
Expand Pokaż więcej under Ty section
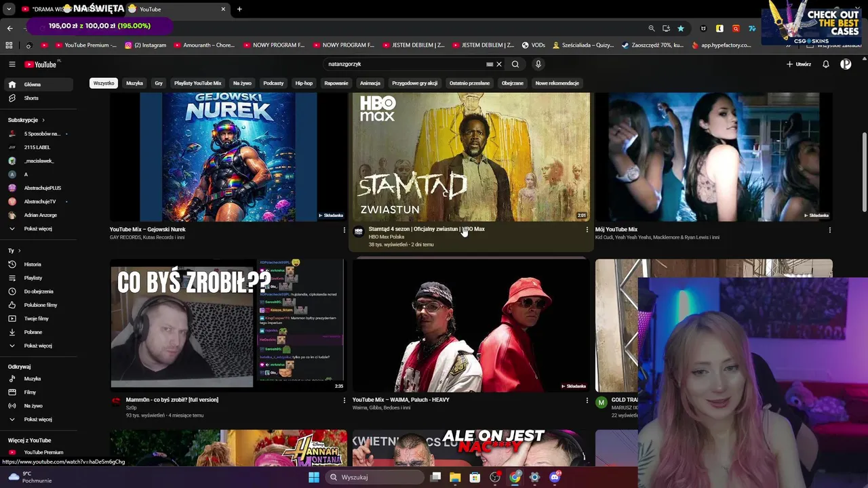click(x=38, y=346)
